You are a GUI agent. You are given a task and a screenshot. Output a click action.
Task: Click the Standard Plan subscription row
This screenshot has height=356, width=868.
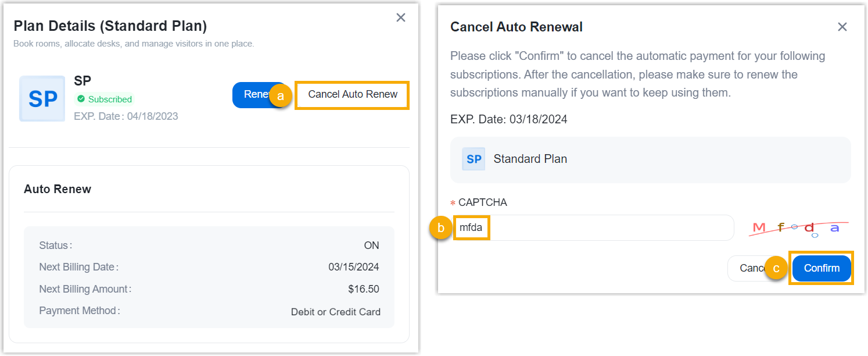(650, 159)
